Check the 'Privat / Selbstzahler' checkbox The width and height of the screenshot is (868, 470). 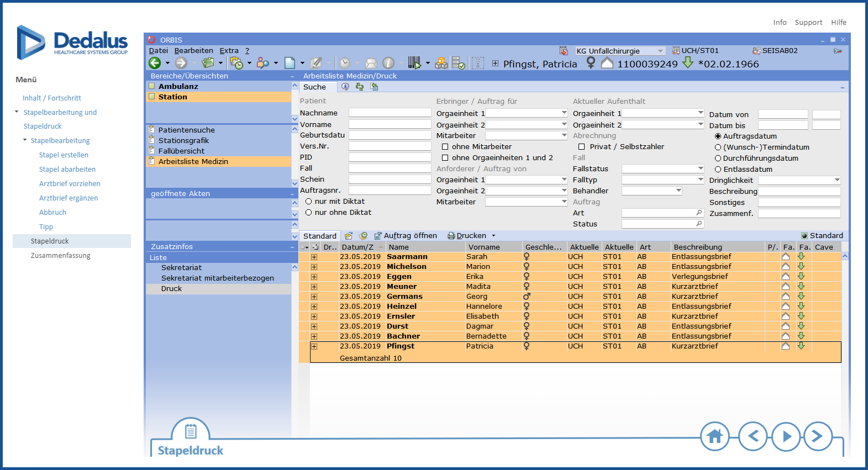tap(581, 147)
